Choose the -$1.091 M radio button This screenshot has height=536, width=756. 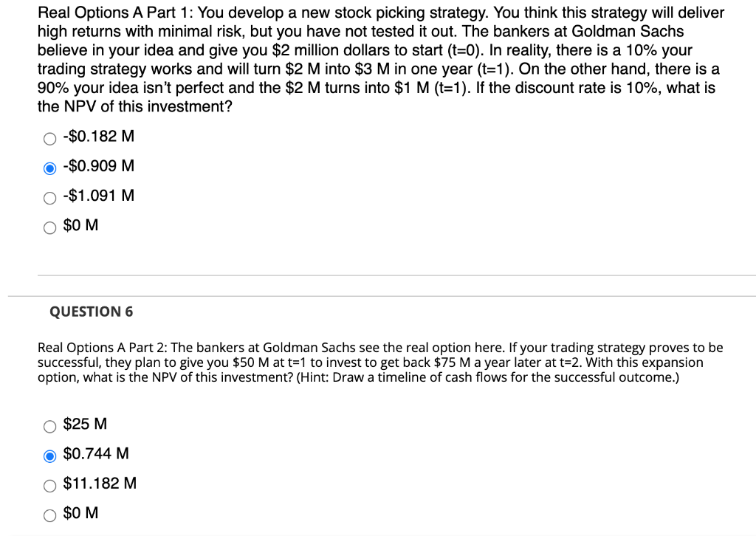point(49,197)
